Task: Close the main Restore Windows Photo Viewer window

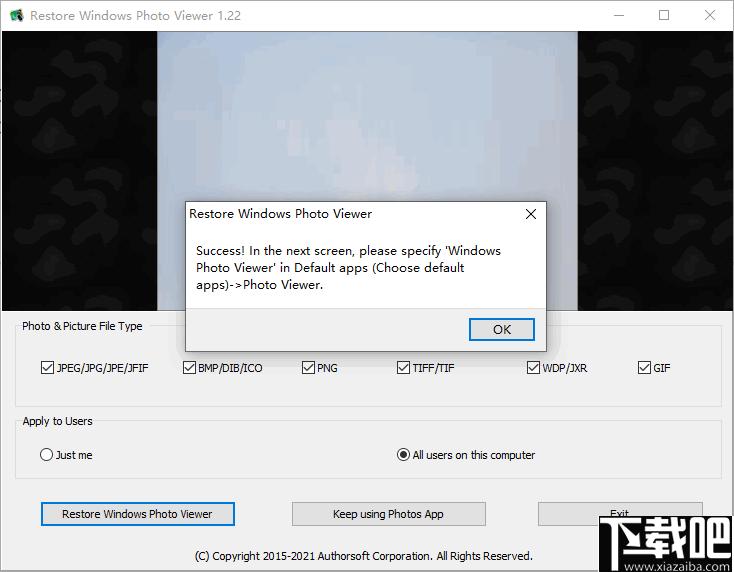Action: 710,15
